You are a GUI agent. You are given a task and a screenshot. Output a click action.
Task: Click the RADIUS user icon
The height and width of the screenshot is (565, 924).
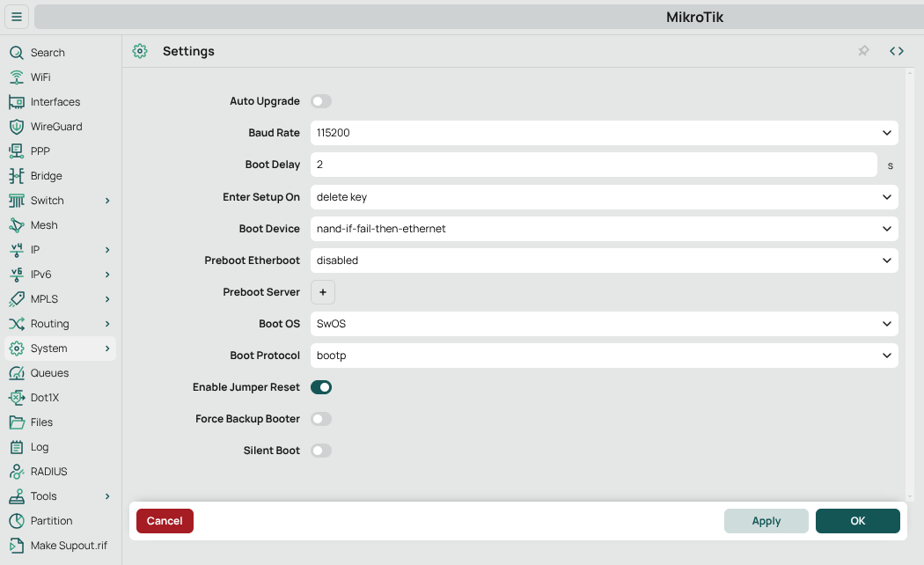pyautogui.click(x=17, y=472)
